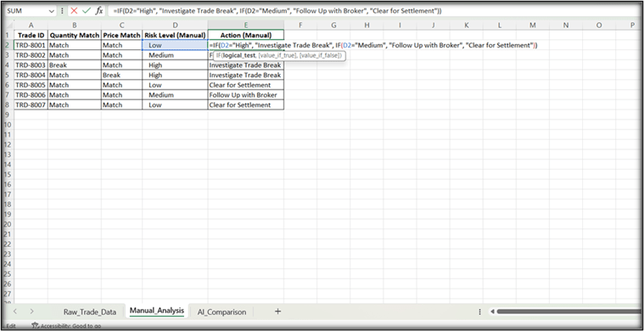This screenshot has width=644, height=331.
Task: Click the tab bar options three-dot handle
Action: [479, 311]
